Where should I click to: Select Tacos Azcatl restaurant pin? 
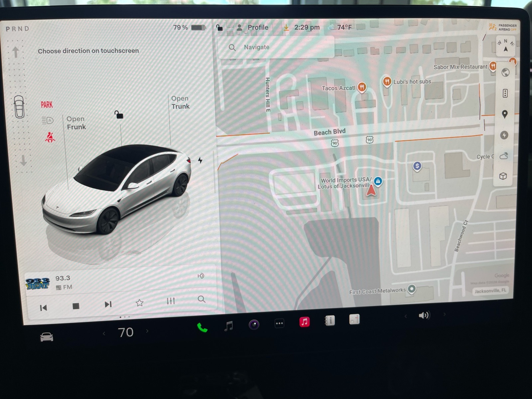click(362, 87)
